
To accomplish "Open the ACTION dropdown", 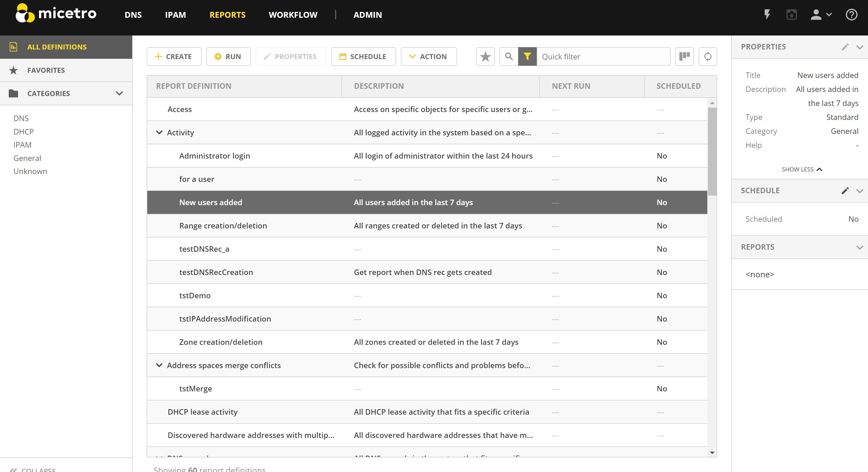I will 428,56.
